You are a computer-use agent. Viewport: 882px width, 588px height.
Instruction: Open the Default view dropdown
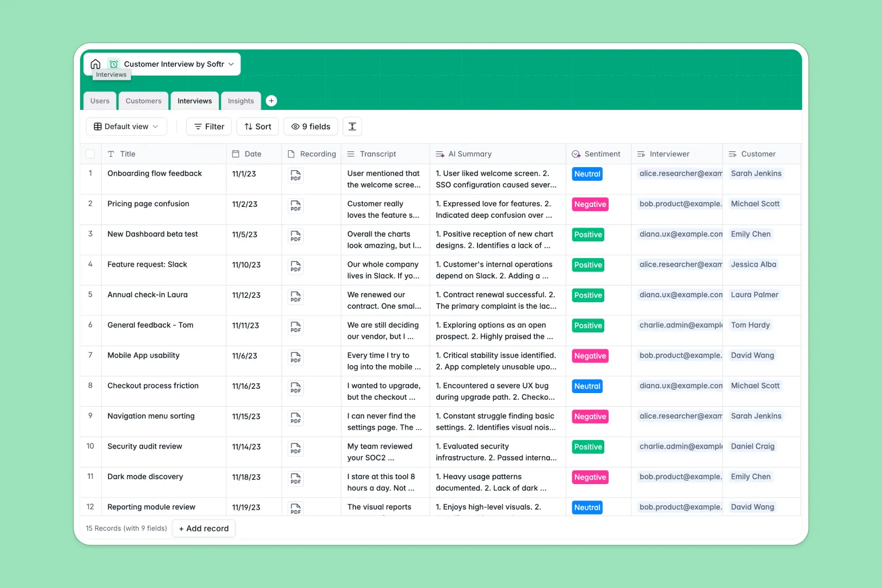[x=126, y=126]
